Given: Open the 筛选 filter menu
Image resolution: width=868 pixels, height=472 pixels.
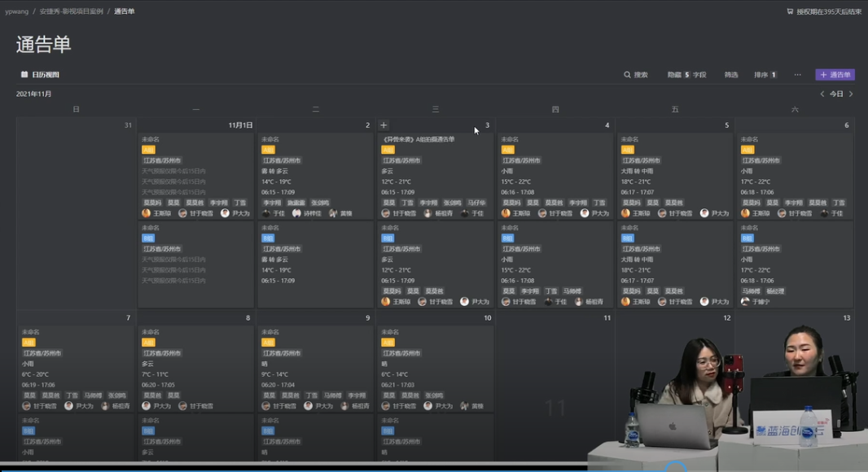Looking at the screenshot, I should pos(730,75).
